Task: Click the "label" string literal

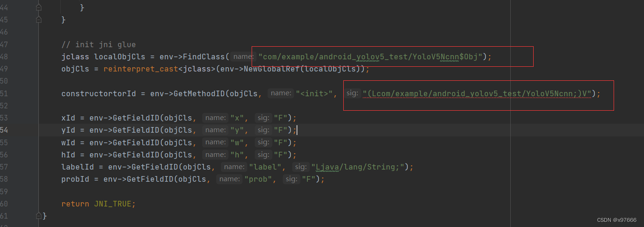Action: [265, 167]
